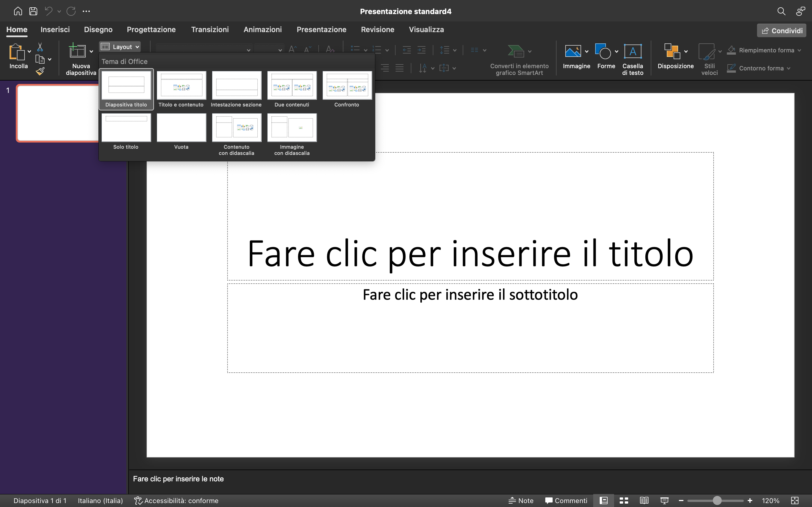Open the Layout dropdown
Viewport: 812px width, 507px height.
pyautogui.click(x=120, y=46)
